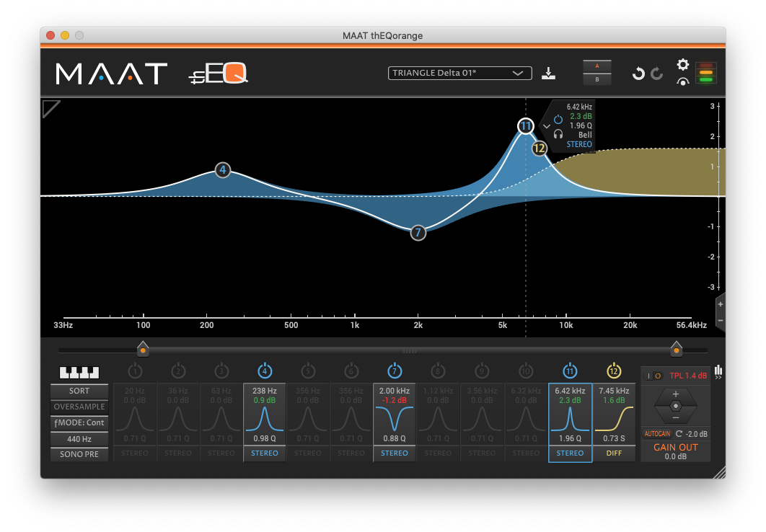
Task: Select band 7 node on the EQ curve
Action: (418, 233)
